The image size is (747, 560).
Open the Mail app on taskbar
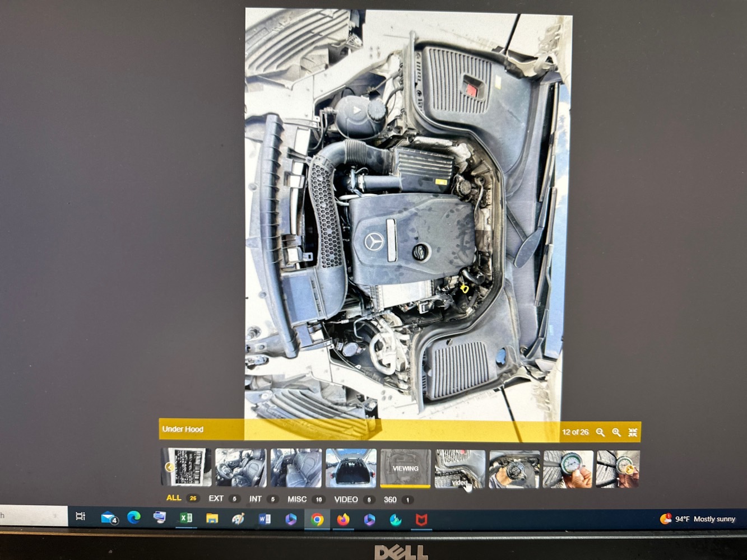(x=109, y=518)
